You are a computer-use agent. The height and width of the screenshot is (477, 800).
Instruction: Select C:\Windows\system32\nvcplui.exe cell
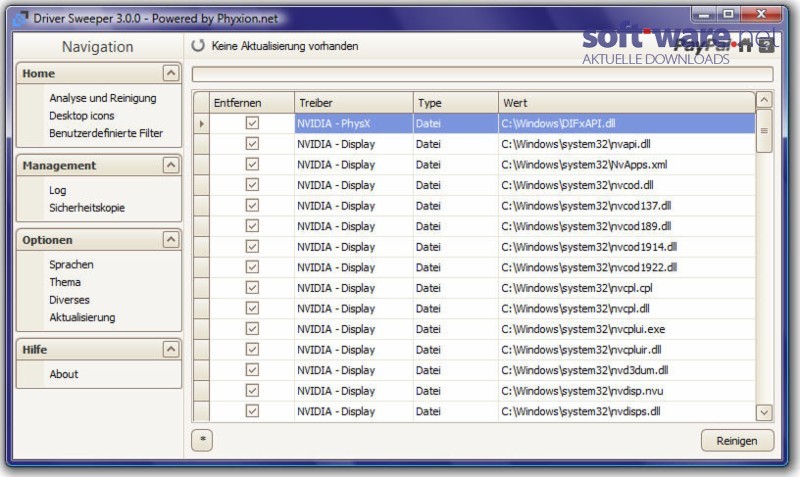[627, 329]
